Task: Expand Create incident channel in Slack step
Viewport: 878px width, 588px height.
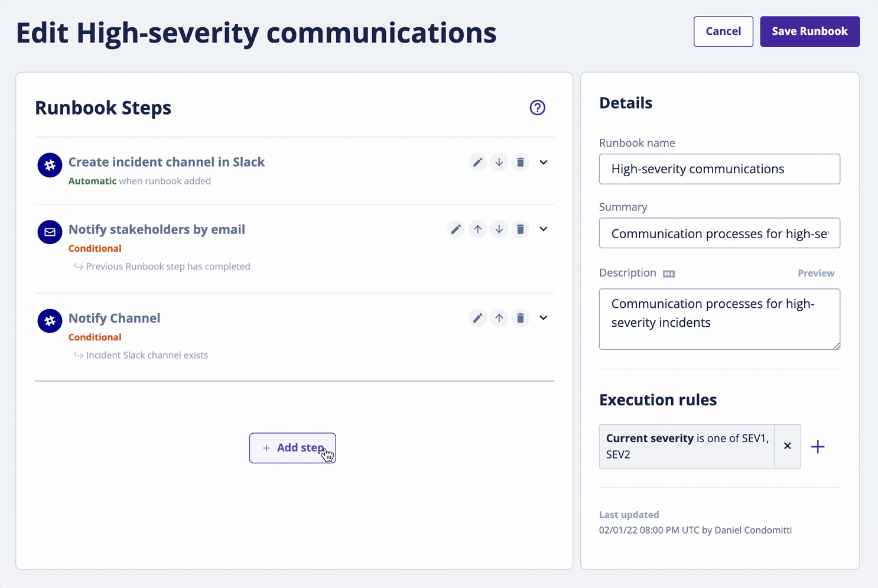Action: point(544,162)
